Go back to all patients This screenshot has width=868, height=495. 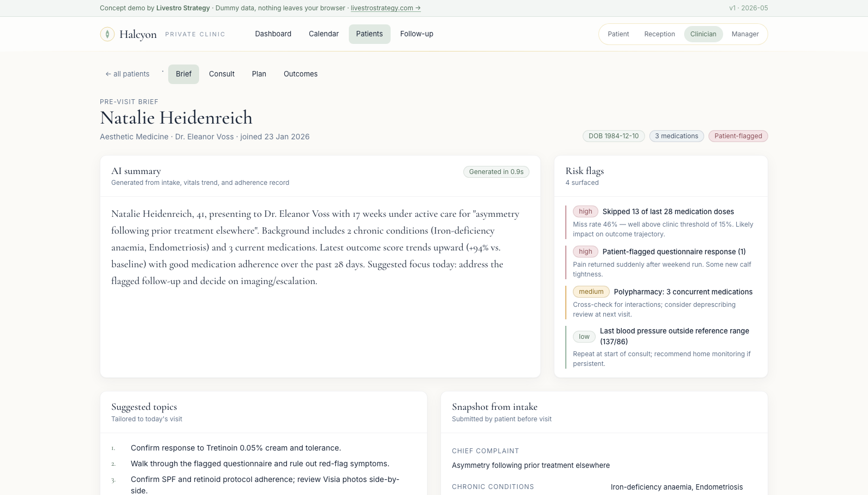(127, 74)
